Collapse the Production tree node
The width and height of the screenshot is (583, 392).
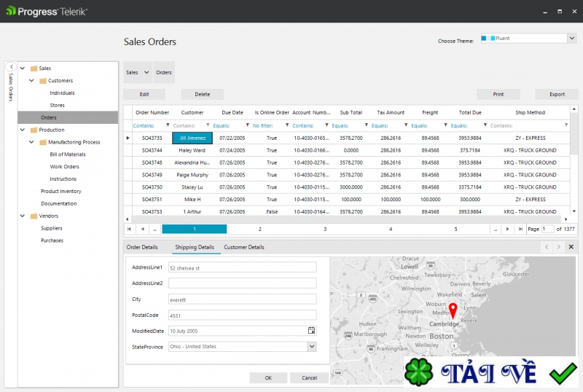[x=22, y=130]
